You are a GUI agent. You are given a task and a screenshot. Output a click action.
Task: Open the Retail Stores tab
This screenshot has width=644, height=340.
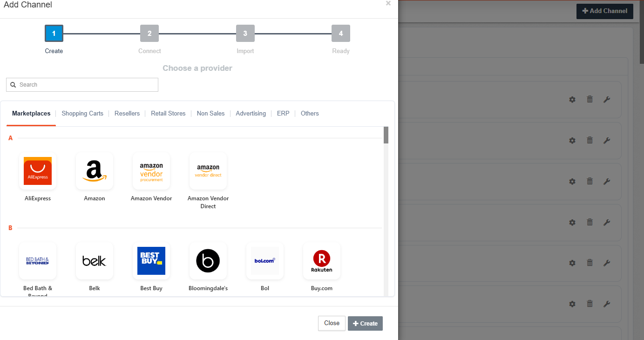[168, 114]
